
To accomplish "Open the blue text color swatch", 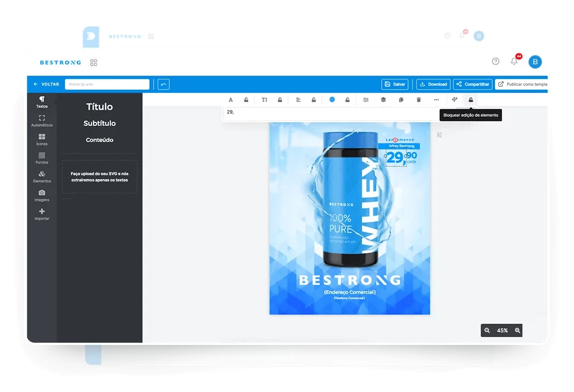I will coord(332,100).
